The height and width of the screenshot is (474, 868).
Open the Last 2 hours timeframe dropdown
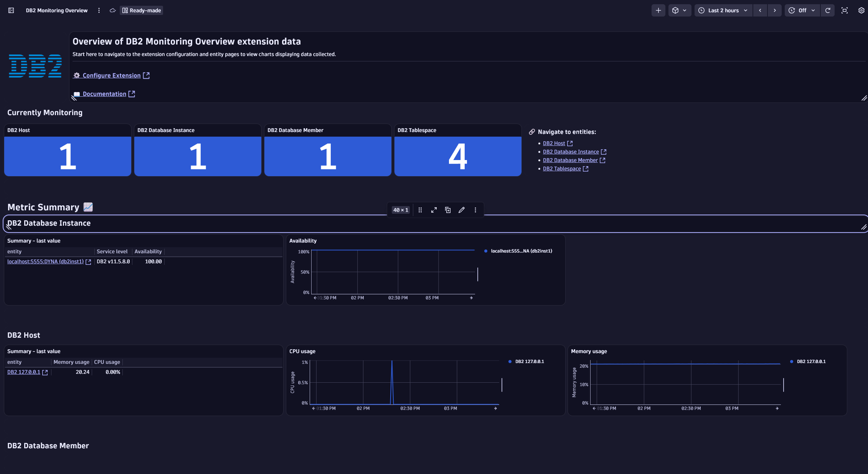723,10
